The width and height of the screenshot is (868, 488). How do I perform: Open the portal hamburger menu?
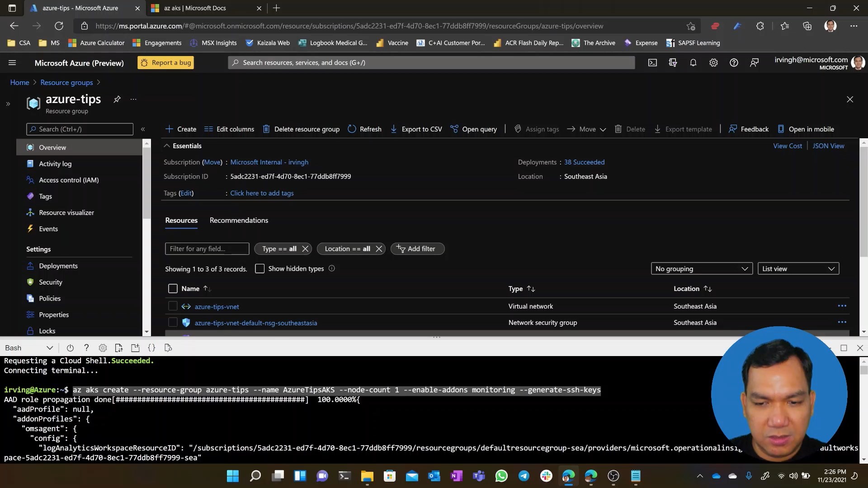click(x=12, y=63)
